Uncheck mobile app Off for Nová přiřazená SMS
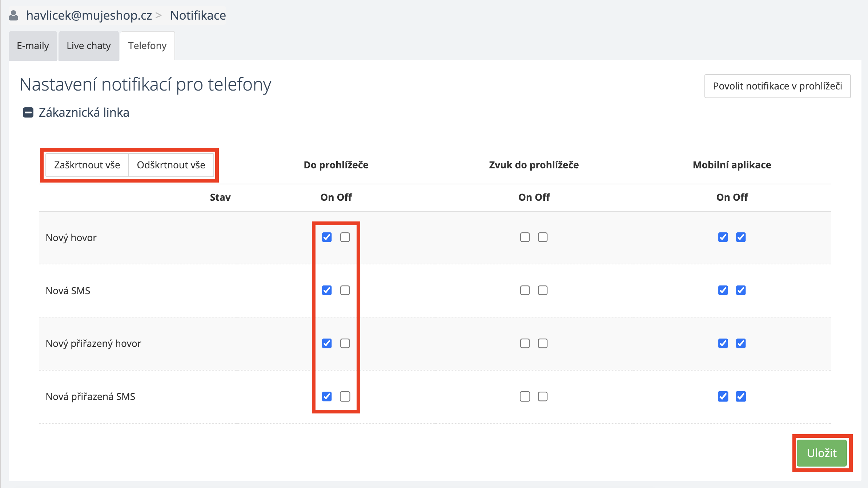This screenshot has width=868, height=488. 741,397
